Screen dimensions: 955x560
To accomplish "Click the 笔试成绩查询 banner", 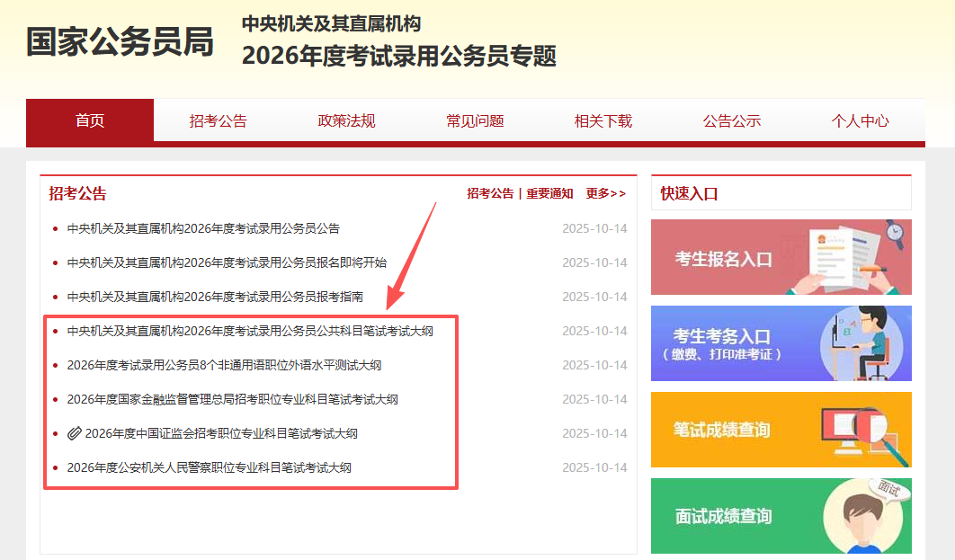I will coord(781,430).
